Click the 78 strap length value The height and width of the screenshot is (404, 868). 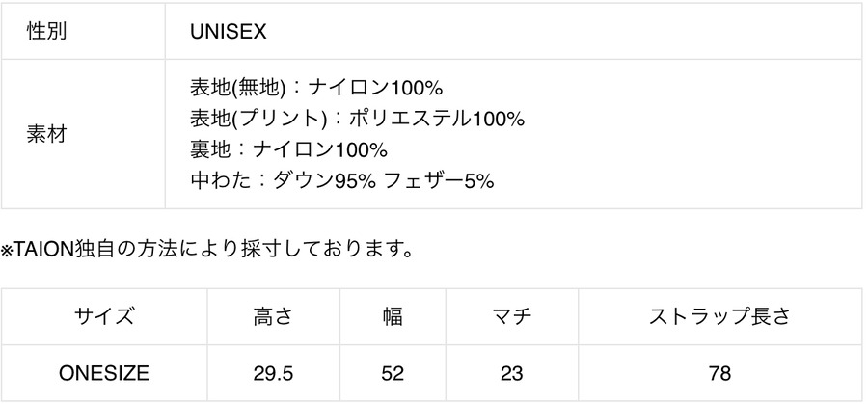(x=719, y=372)
